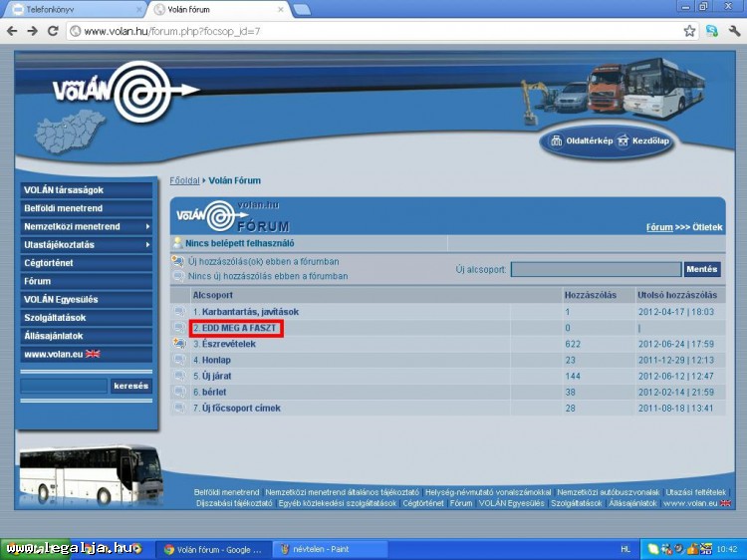Expand the Nemzetközi menetrend submenu

147,227
